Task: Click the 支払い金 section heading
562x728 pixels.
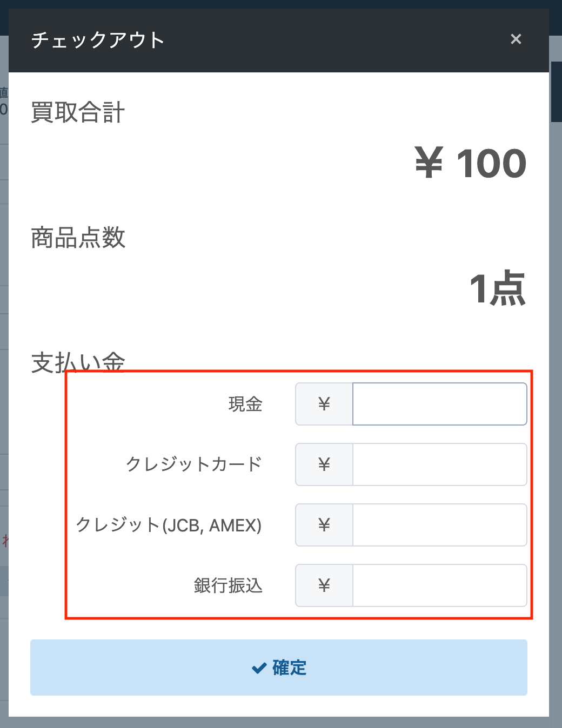Action: click(x=78, y=362)
